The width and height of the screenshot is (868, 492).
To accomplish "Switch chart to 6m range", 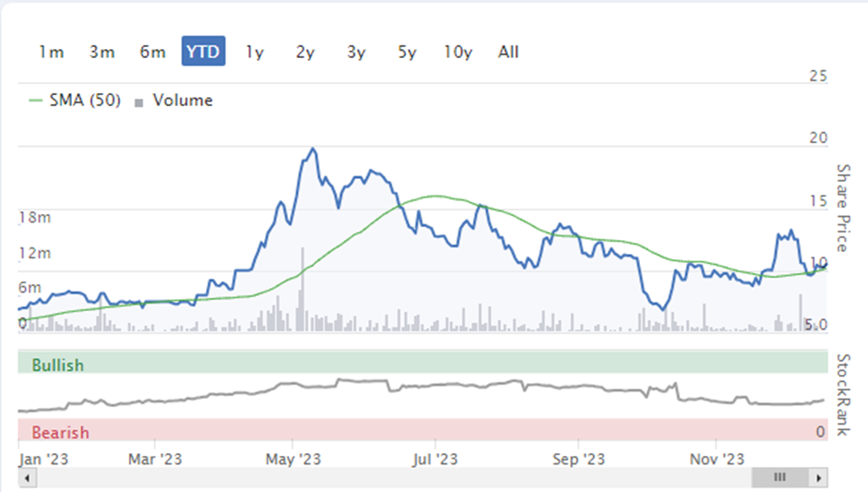I will (x=152, y=52).
